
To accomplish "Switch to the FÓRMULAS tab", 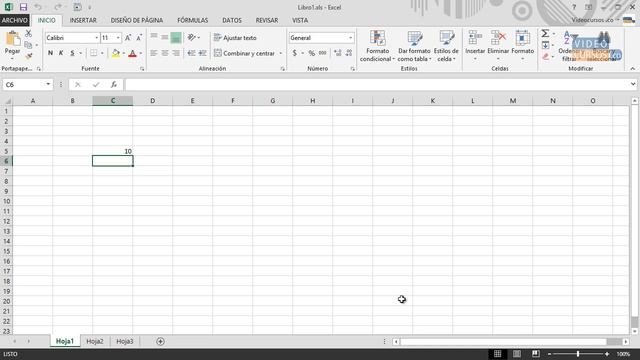I will click(193, 20).
